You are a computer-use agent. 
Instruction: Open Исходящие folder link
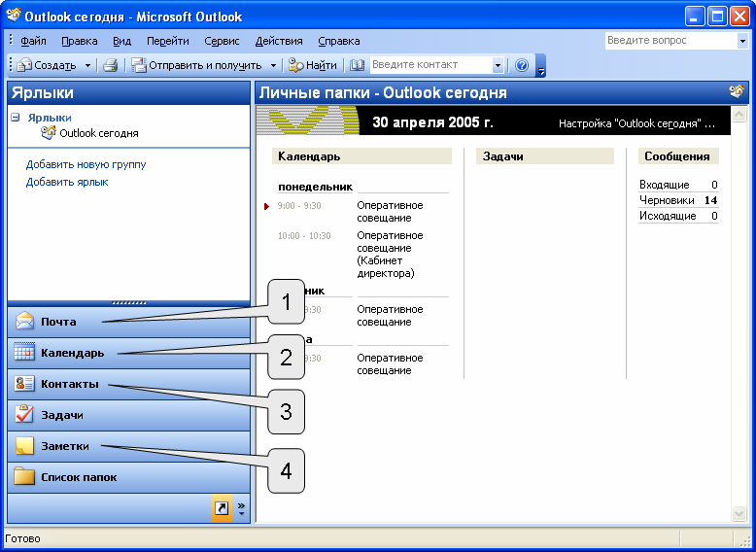click(668, 216)
